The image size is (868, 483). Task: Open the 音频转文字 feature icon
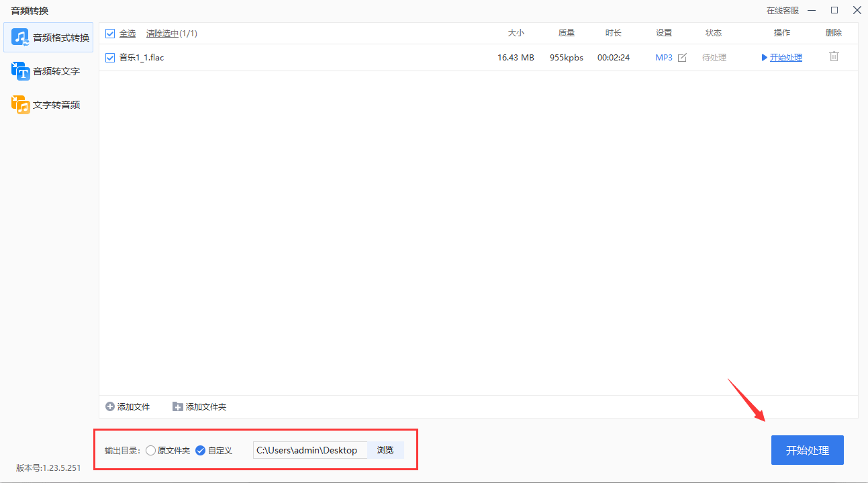coord(20,71)
